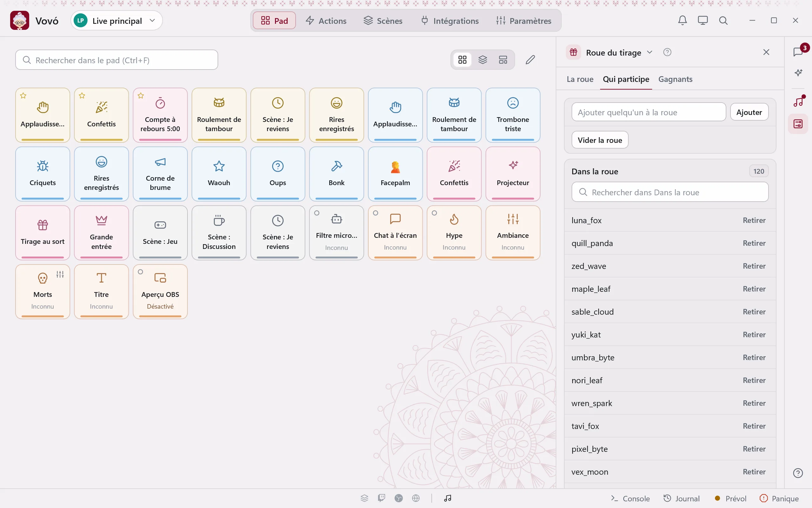
Task: Click the search magnifier in the top bar
Action: (723, 21)
